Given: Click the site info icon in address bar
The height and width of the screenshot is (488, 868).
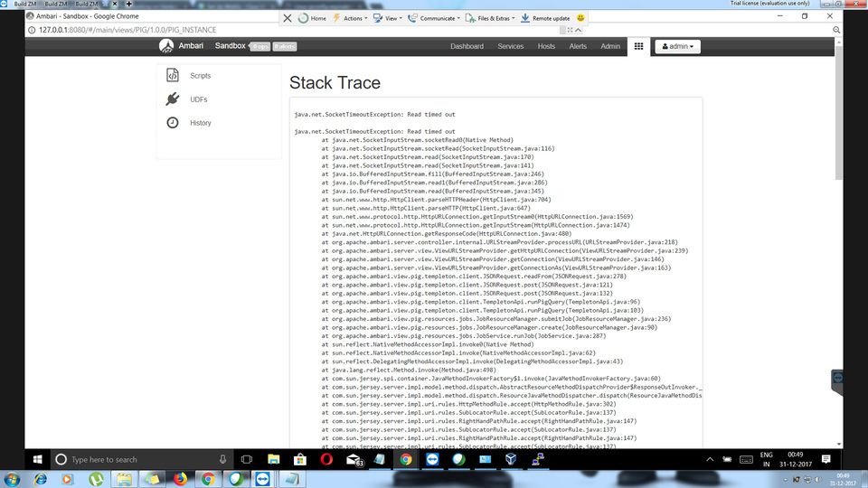Looking at the screenshot, I should (32, 30).
